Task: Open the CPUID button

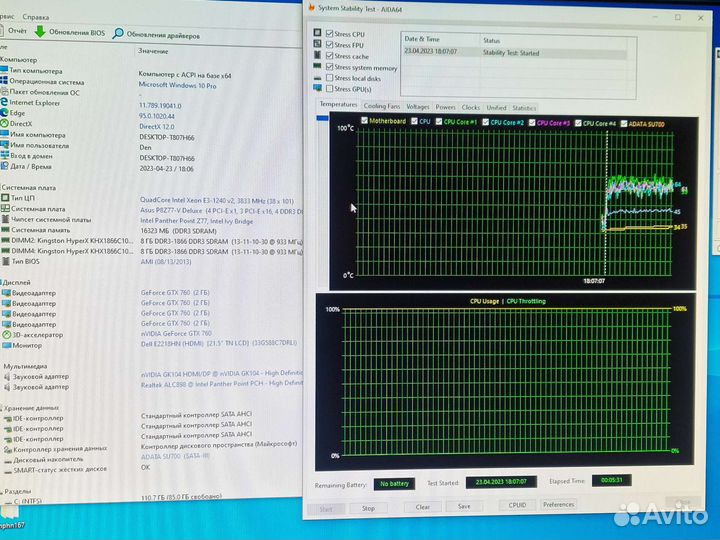Action: pos(517,505)
